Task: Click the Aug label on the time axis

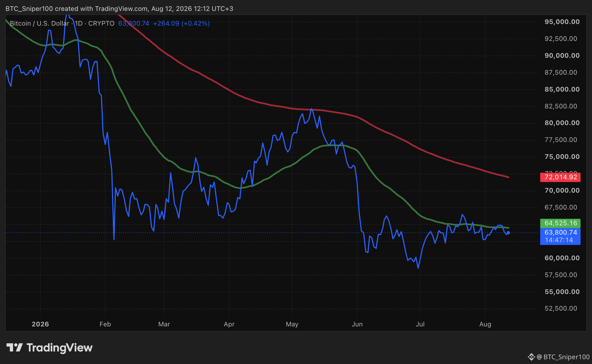Action: pyautogui.click(x=485, y=324)
